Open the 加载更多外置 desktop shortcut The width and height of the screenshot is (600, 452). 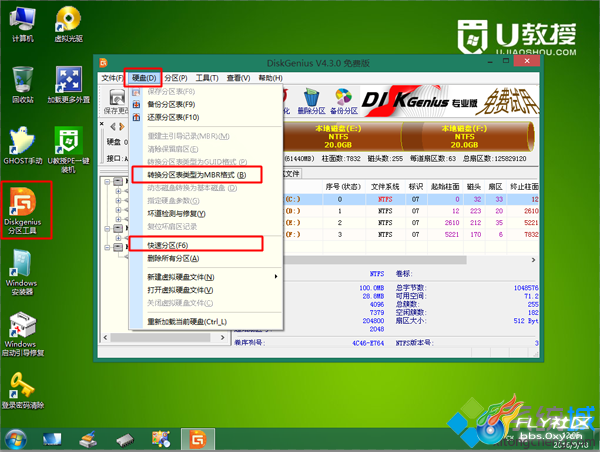pos(68,84)
